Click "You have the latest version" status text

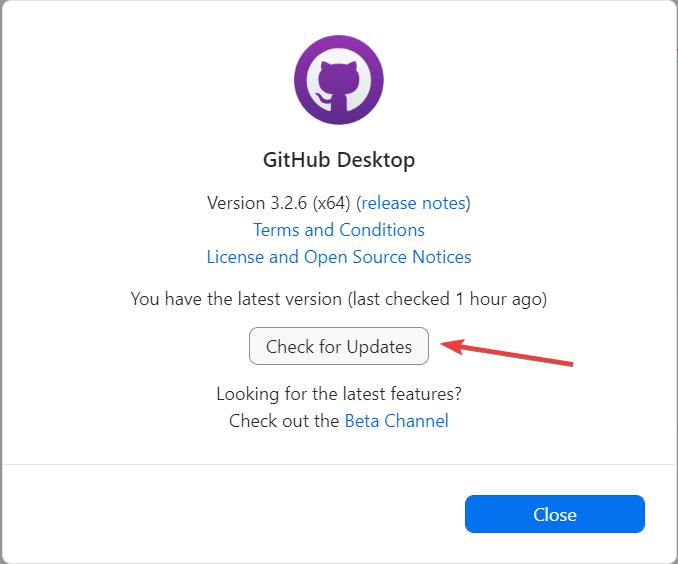coord(236,299)
